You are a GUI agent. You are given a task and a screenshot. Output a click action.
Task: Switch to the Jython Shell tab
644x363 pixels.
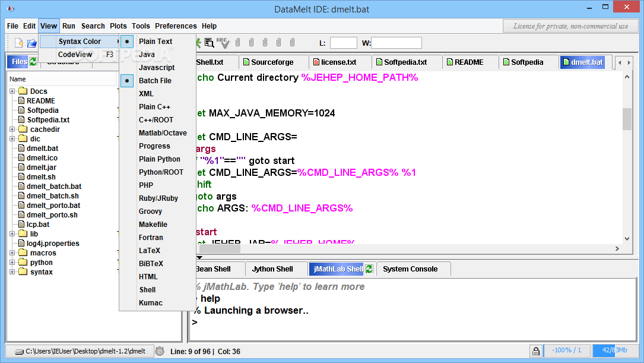click(x=272, y=269)
